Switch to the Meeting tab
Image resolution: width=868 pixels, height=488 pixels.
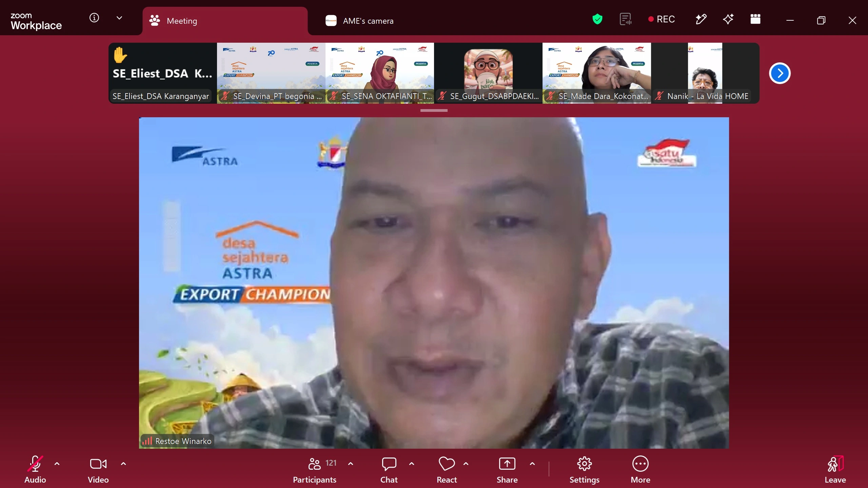coord(225,21)
